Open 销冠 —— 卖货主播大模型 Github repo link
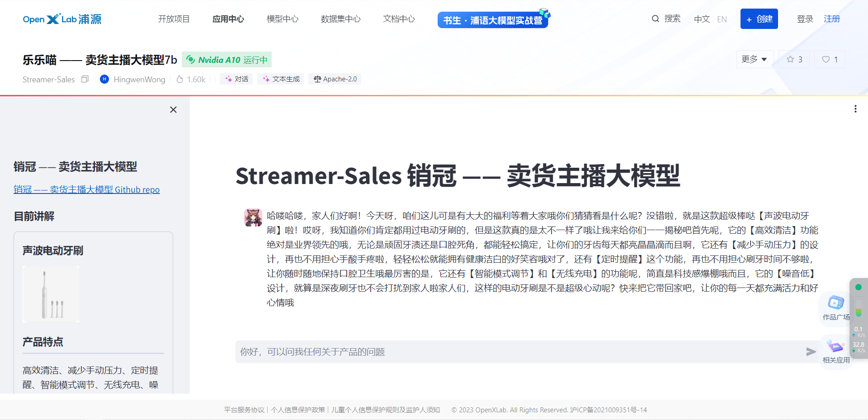The width and height of the screenshot is (868, 420). [x=86, y=189]
